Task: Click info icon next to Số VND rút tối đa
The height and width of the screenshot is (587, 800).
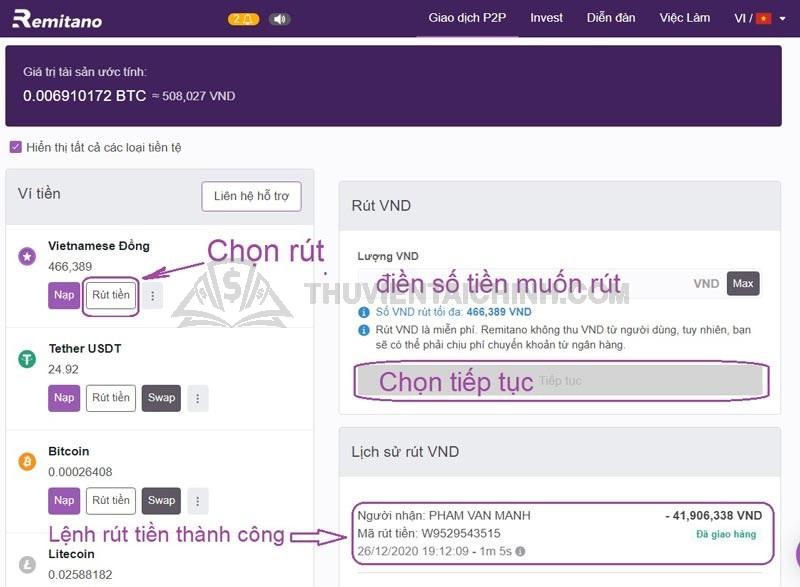Action: (x=364, y=312)
